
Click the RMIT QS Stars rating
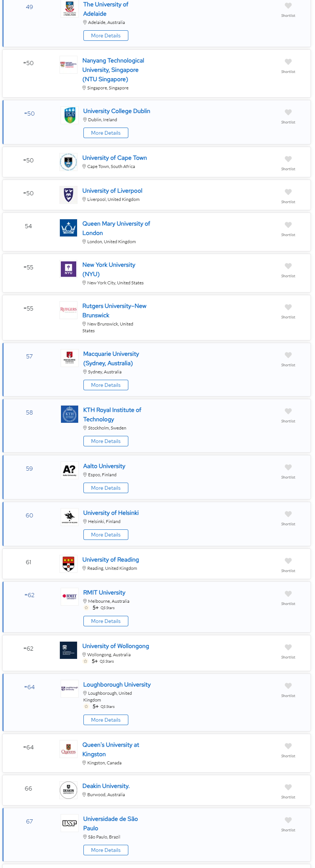click(100, 608)
